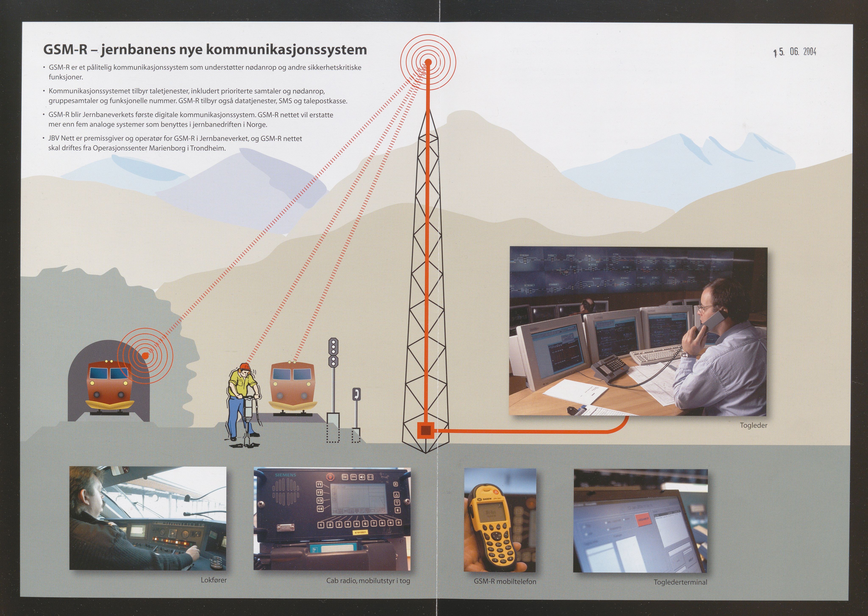
Task: Click the red box at the tower base
Action: coord(426,430)
